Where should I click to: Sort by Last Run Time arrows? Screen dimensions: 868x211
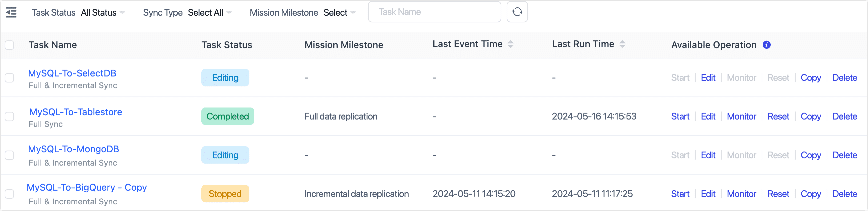tap(622, 44)
